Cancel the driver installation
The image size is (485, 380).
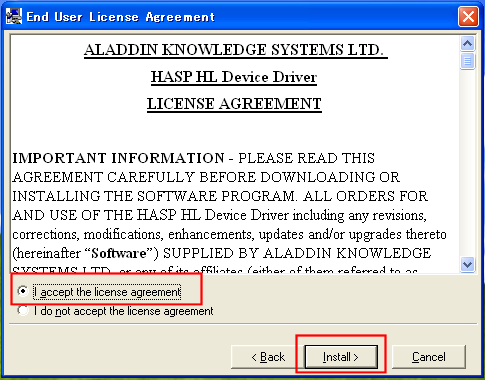click(x=429, y=357)
